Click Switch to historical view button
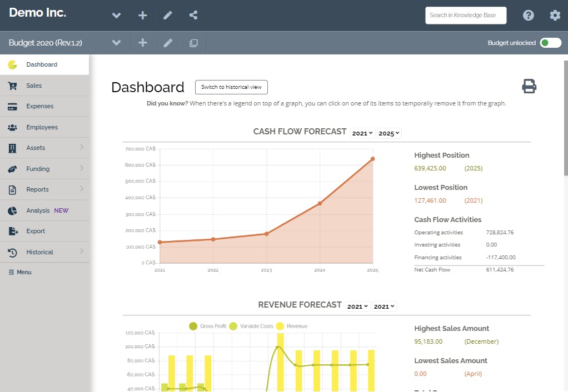This screenshot has height=392, width=568. (231, 87)
